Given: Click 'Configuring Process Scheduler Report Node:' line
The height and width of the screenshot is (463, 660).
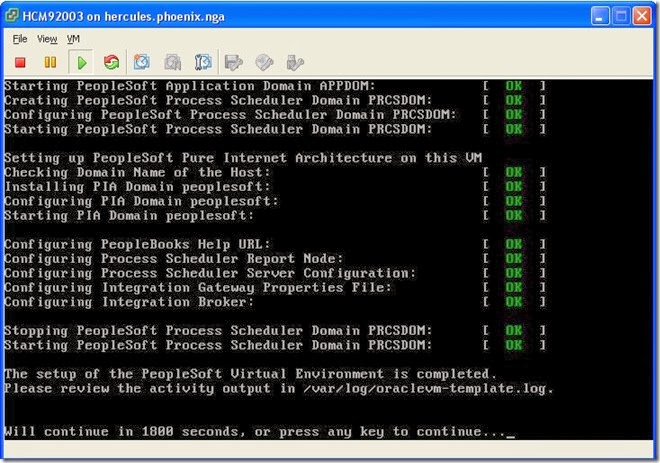Looking at the screenshot, I should point(173,258).
